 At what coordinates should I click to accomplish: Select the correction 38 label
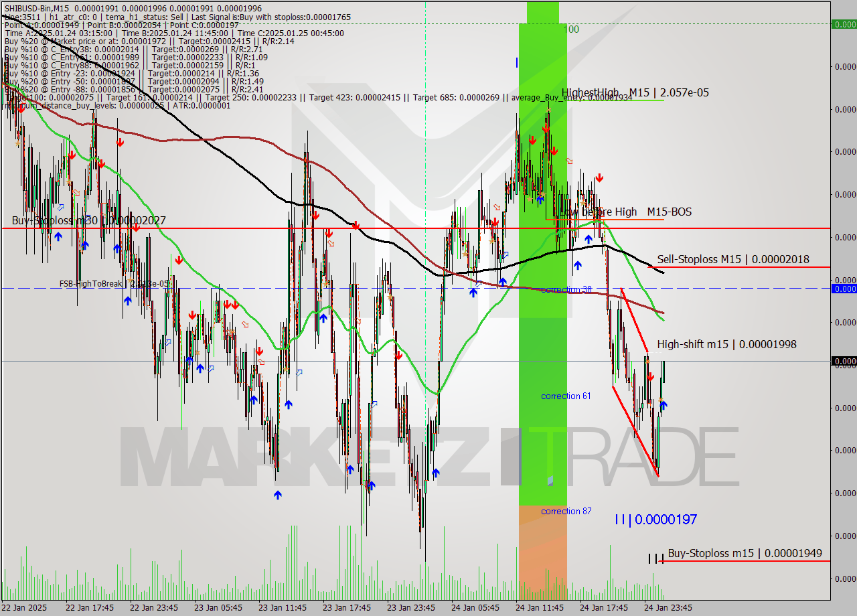tap(566, 289)
